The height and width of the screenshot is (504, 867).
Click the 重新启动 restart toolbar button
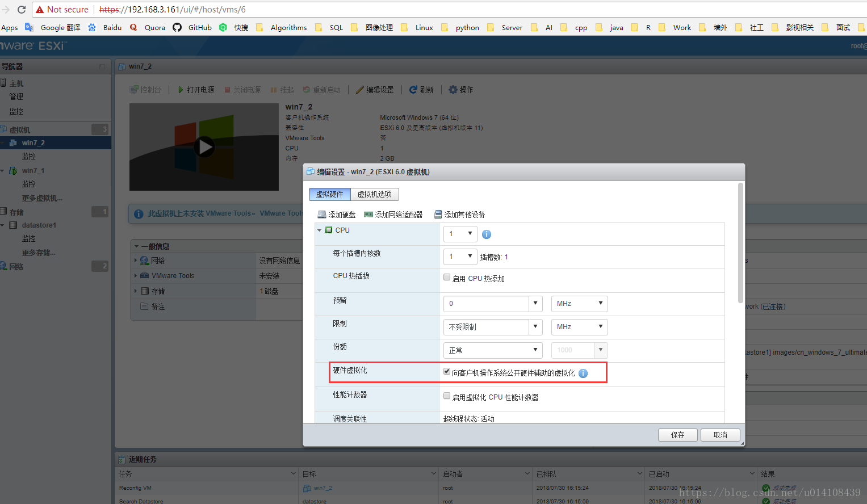coord(321,90)
